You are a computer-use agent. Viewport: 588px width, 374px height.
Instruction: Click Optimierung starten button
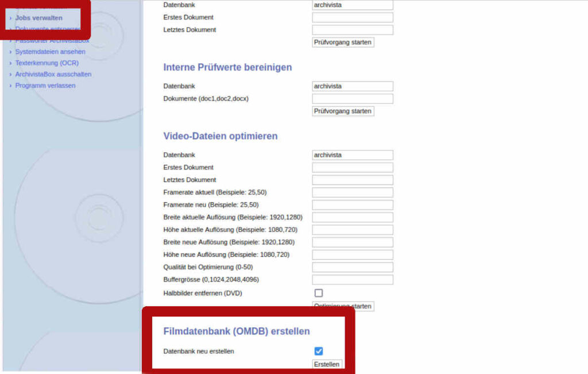[x=343, y=306]
